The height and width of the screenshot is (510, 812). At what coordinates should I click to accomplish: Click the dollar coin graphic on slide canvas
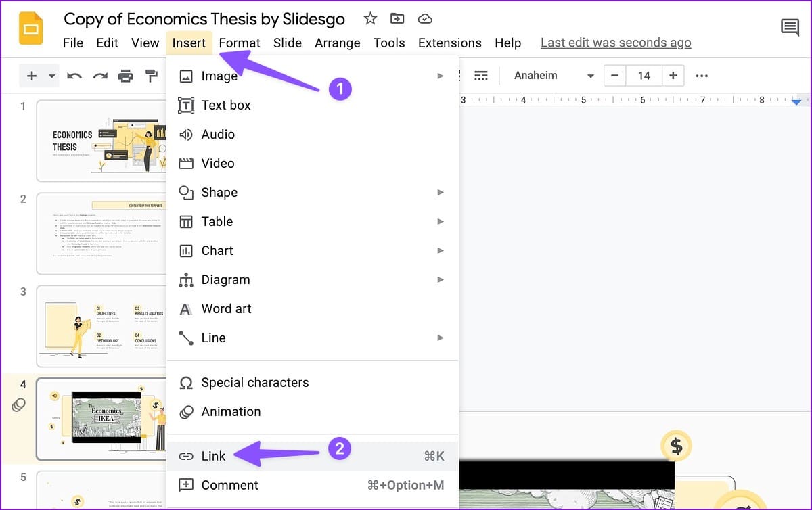click(x=676, y=446)
